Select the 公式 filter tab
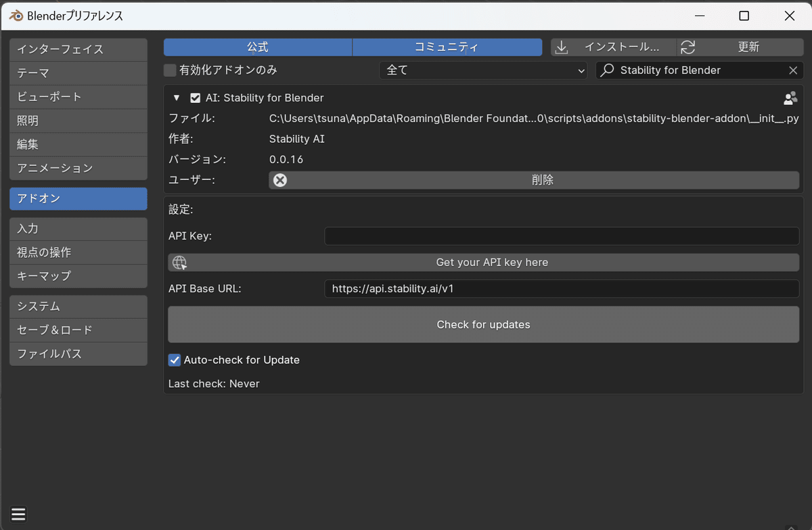Image resolution: width=812 pixels, height=530 pixels. click(x=258, y=47)
